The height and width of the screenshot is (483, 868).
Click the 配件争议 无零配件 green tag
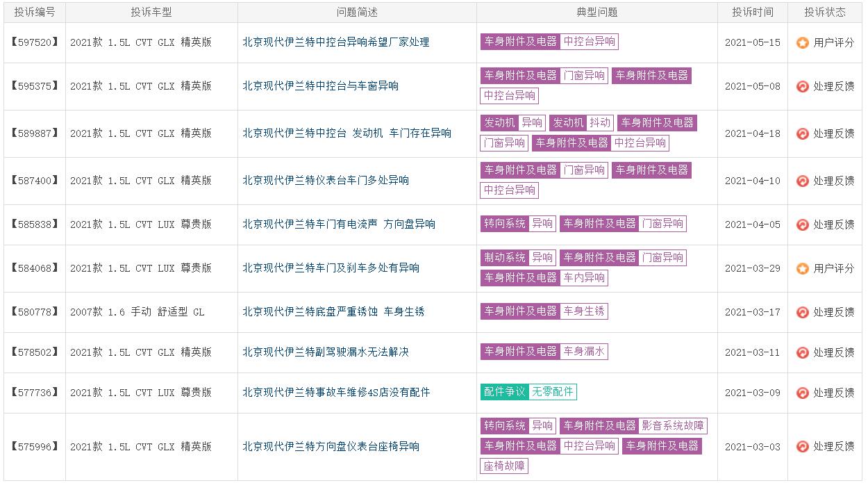528,392
